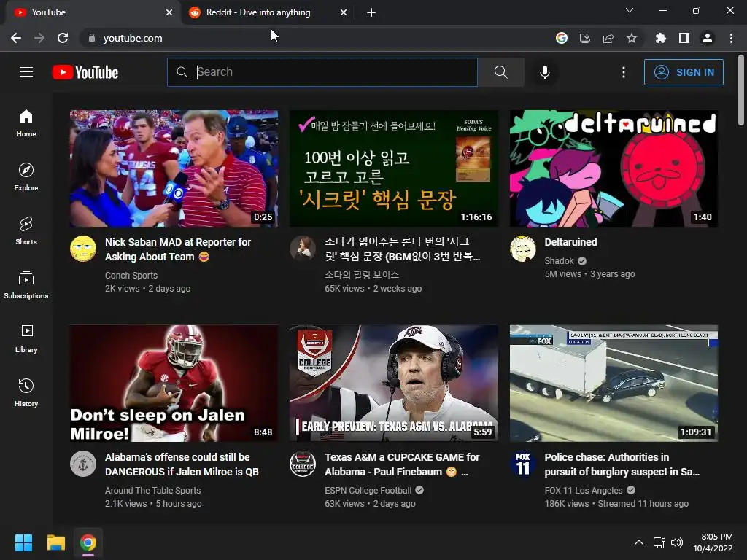The height and width of the screenshot is (560, 747).
Task: Open clock showing 8:05 PM
Action: point(713,542)
